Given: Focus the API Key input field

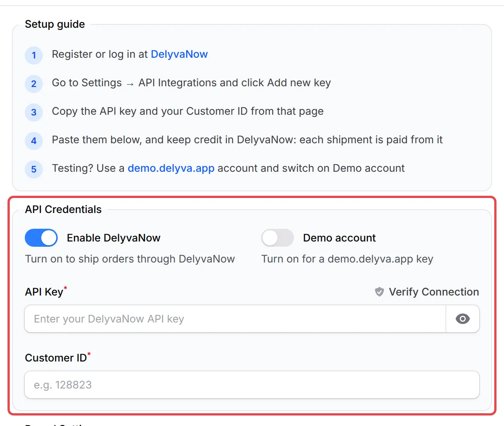Looking at the screenshot, I should (x=235, y=319).
